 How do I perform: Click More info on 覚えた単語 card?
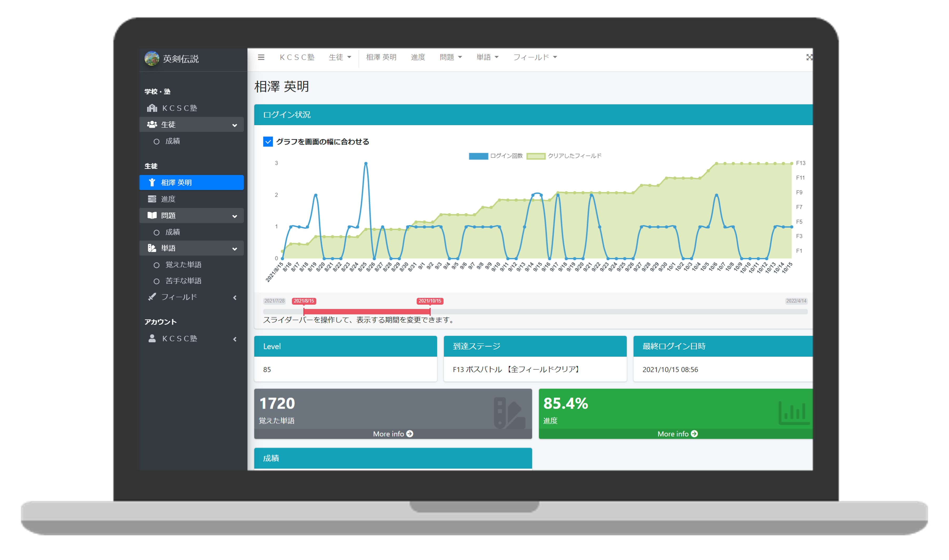393,434
